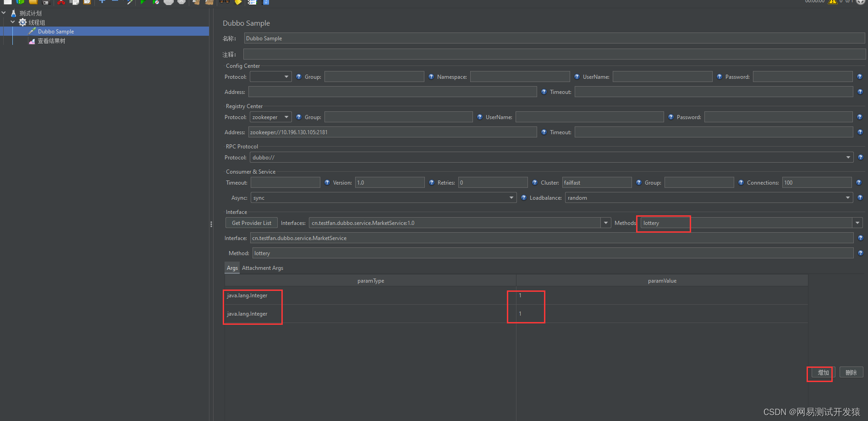Open Registry Center zookeeper Protocol dropdown
Screen dimensions: 868x421
tap(271, 117)
